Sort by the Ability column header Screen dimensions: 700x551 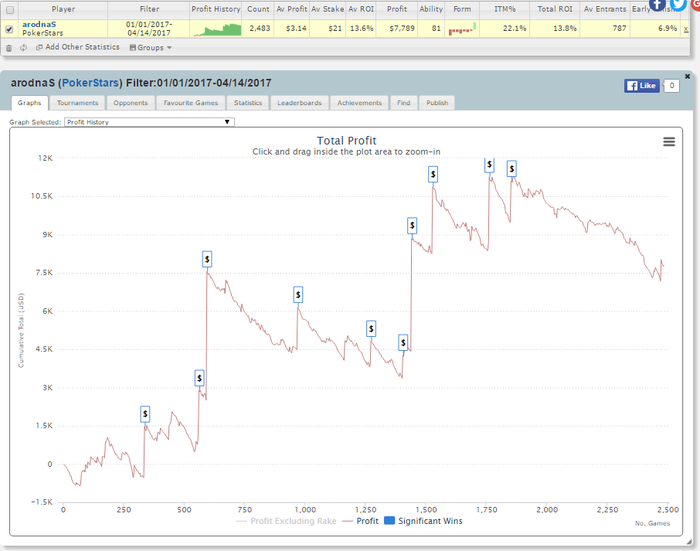[431, 9]
